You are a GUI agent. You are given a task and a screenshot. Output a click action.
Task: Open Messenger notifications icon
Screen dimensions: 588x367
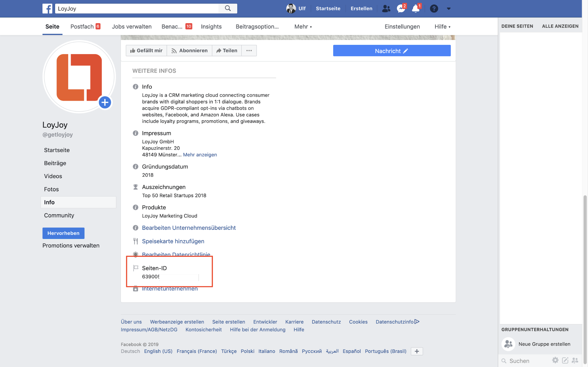[401, 9]
